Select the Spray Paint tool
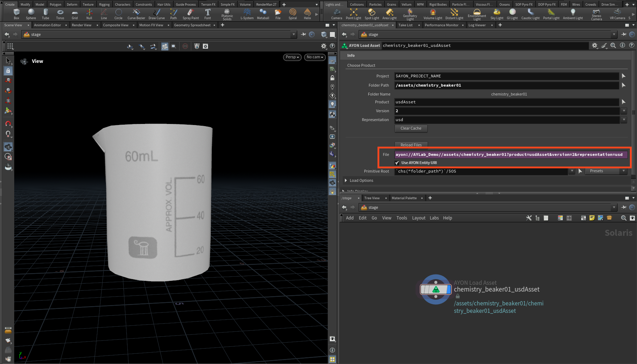Screen dimensions: 637x364 pos(191,14)
